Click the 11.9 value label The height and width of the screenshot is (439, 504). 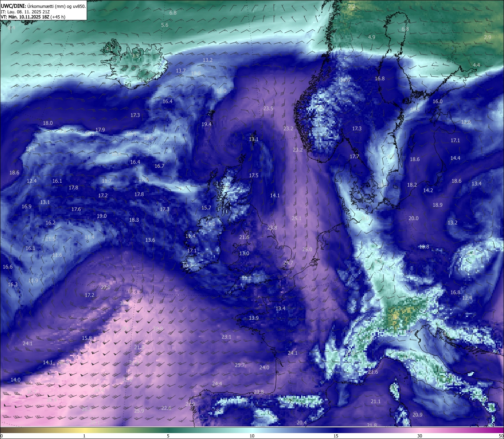click(x=33, y=280)
